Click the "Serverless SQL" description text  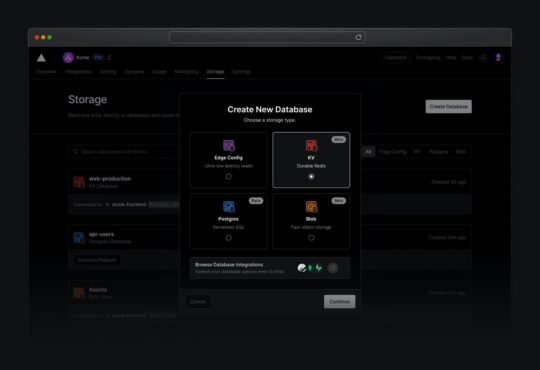pos(228,227)
